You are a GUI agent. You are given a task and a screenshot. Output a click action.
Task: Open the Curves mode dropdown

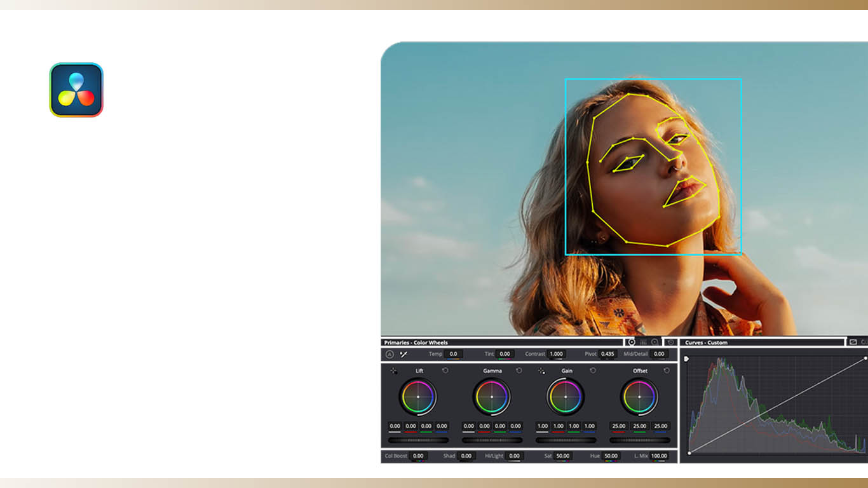click(x=705, y=342)
